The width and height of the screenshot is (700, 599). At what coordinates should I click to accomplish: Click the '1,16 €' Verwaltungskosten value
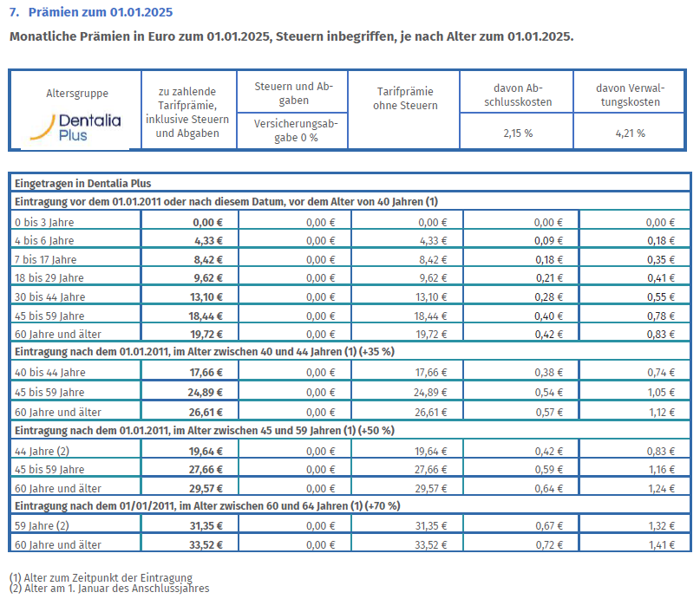662,469
